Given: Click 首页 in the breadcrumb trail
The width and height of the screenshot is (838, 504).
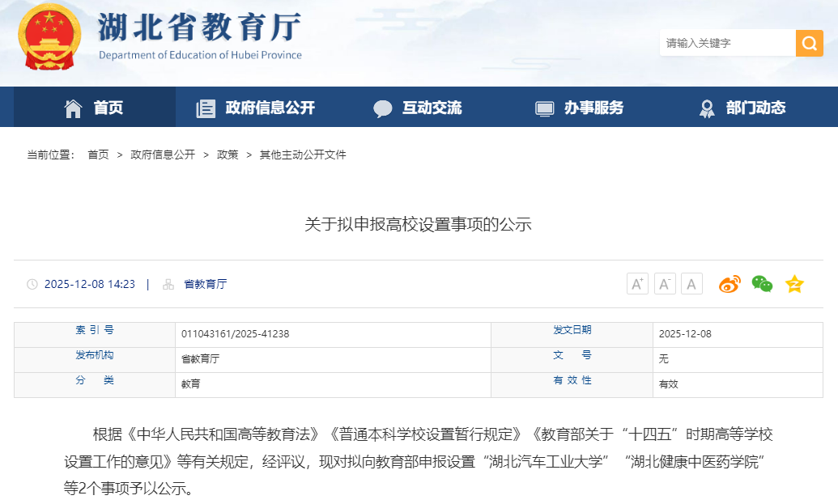Looking at the screenshot, I should 98,155.
